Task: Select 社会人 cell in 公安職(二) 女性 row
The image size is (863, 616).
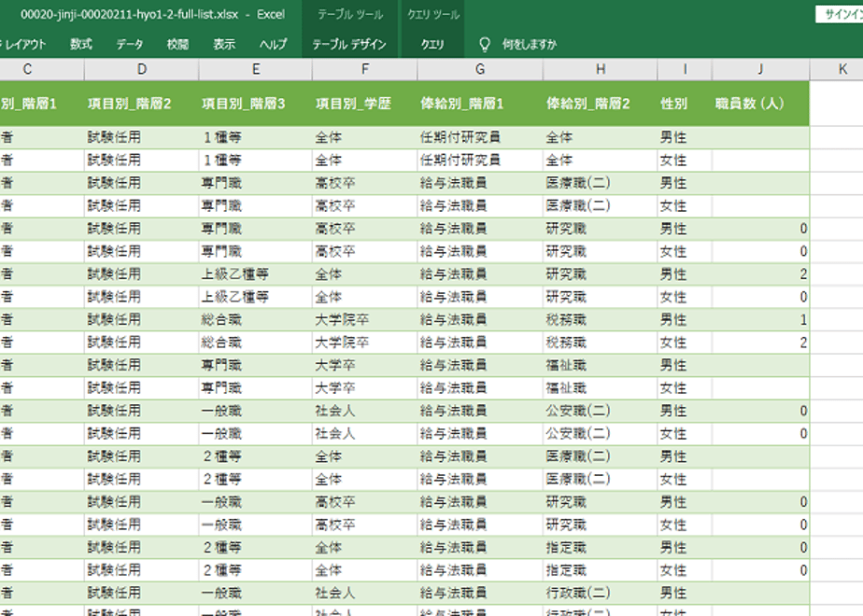Action: (365, 434)
